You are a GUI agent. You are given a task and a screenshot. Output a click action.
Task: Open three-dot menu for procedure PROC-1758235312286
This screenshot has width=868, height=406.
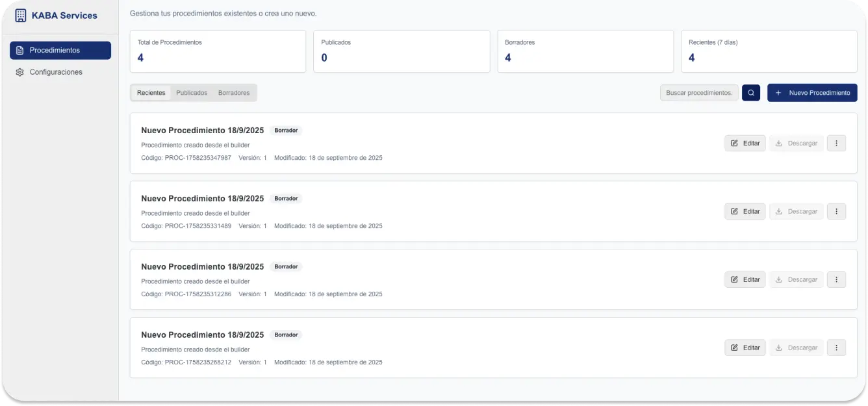coord(836,279)
